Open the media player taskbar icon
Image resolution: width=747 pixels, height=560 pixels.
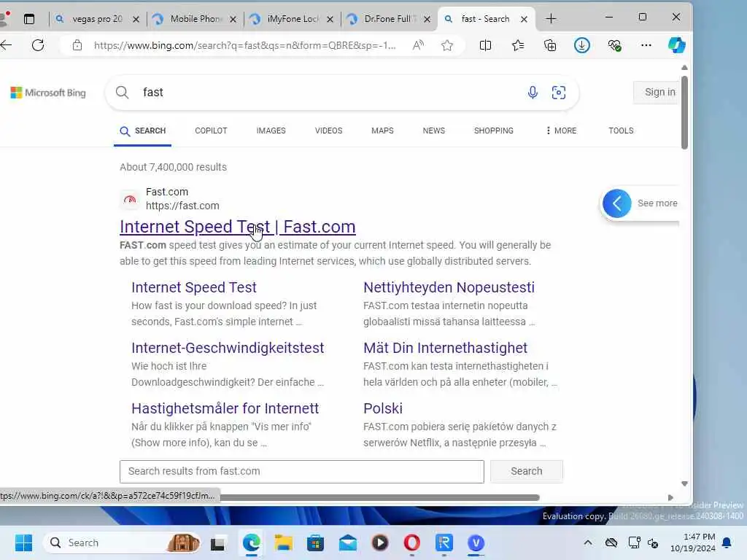click(379, 542)
